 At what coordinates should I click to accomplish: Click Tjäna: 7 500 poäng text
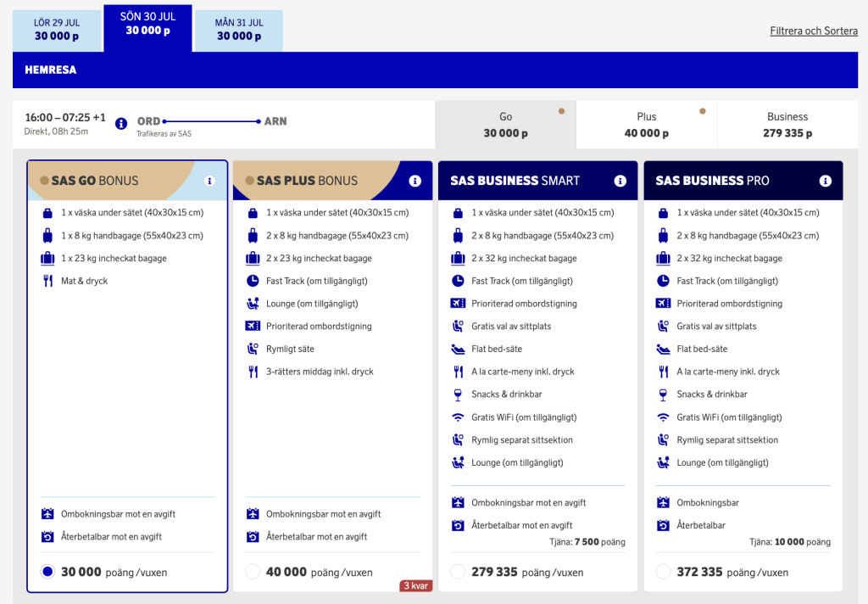pyautogui.click(x=587, y=542)
